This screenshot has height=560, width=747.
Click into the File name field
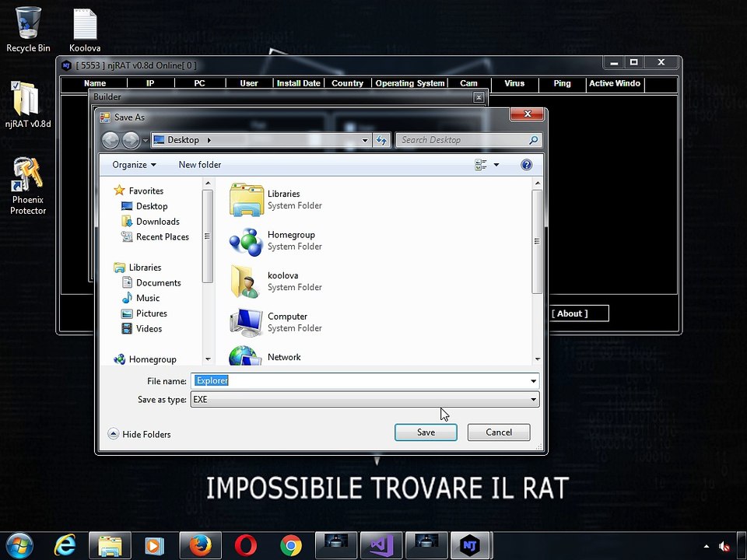coord(359,381)
